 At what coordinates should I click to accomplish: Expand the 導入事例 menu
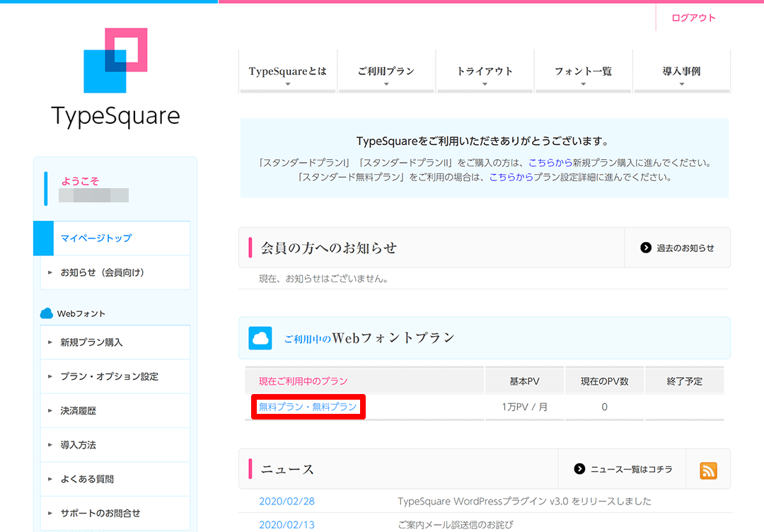click(682, 71)
